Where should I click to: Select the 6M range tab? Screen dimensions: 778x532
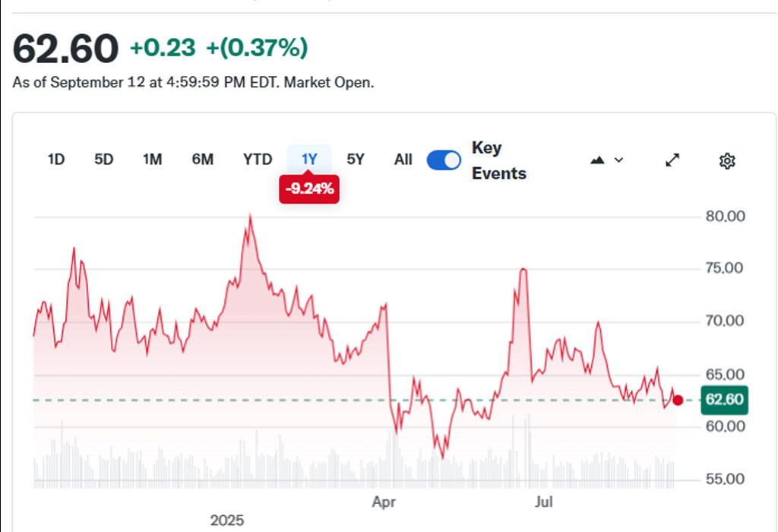pos(202,160)
